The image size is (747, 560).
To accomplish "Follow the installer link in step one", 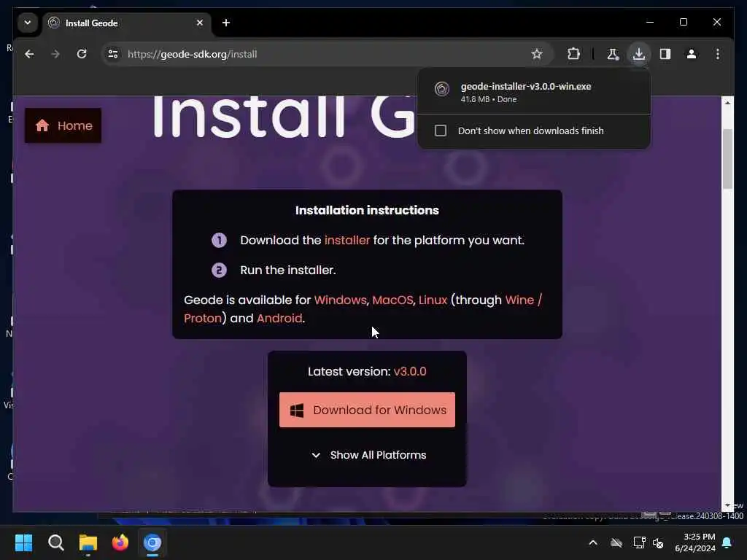I will (x=347, y=240).
